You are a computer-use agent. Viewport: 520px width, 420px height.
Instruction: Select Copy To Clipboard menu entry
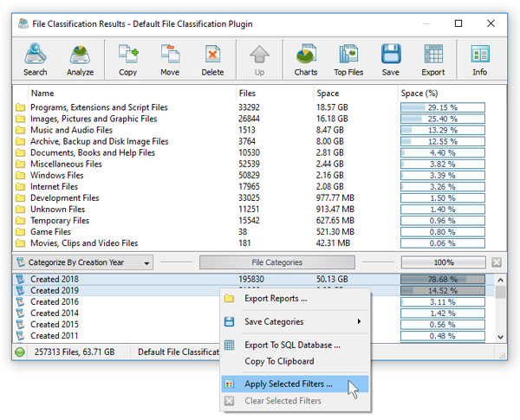(x=296, y=361)
